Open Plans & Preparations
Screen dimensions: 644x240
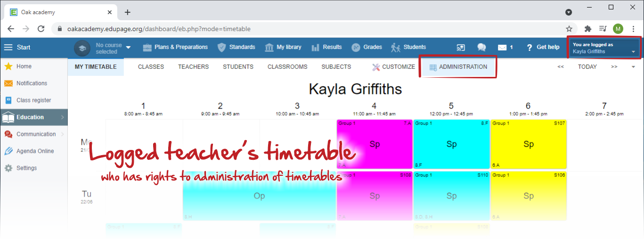coord(175,47)
